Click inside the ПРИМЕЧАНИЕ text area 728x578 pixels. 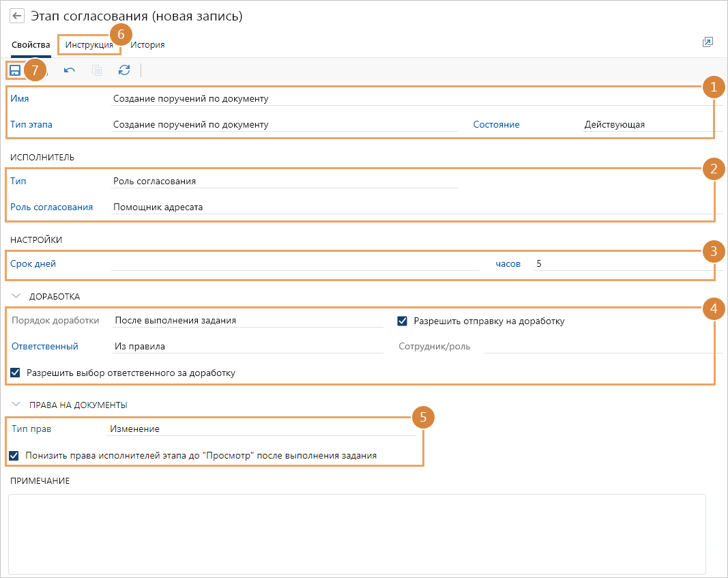point(357,534)
